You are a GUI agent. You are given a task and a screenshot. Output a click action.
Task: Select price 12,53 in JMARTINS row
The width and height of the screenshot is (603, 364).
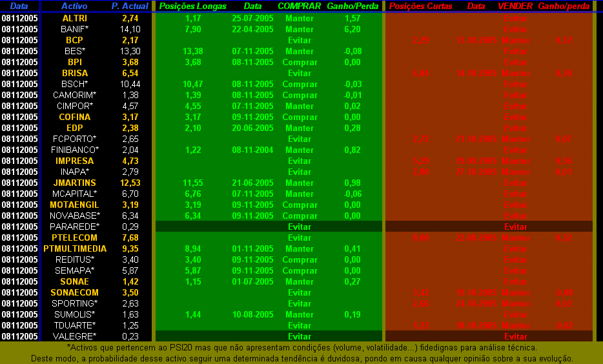(x=130, y=183)
